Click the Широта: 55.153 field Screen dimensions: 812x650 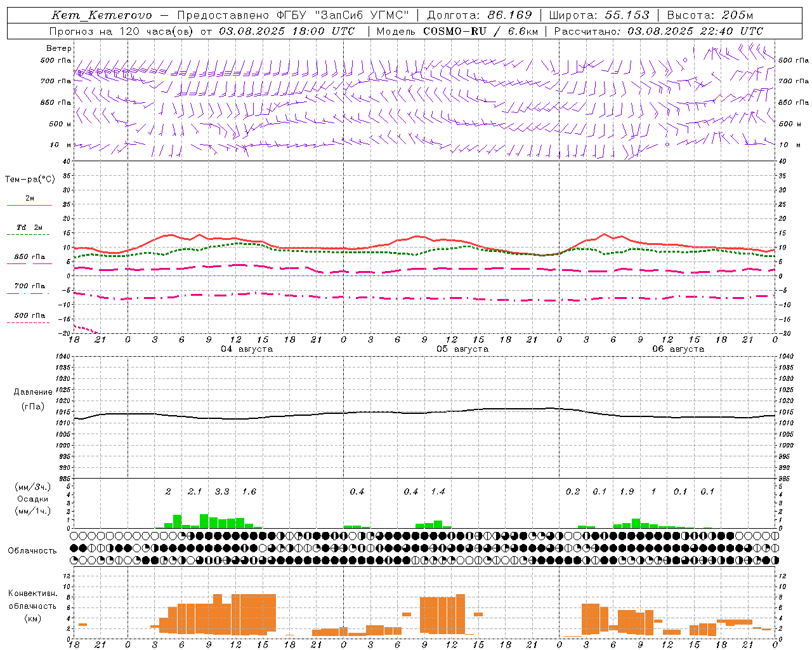[599, 15]
